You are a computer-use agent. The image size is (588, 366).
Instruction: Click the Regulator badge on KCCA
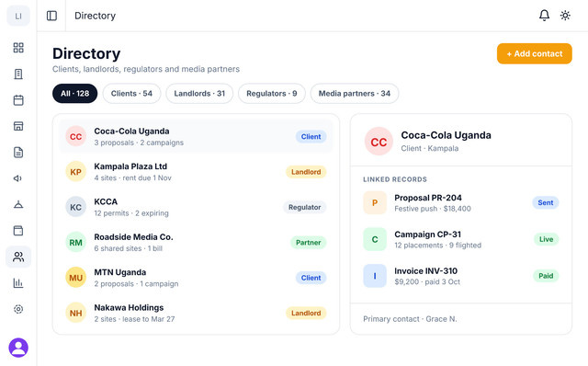click(x=304, y=207)
